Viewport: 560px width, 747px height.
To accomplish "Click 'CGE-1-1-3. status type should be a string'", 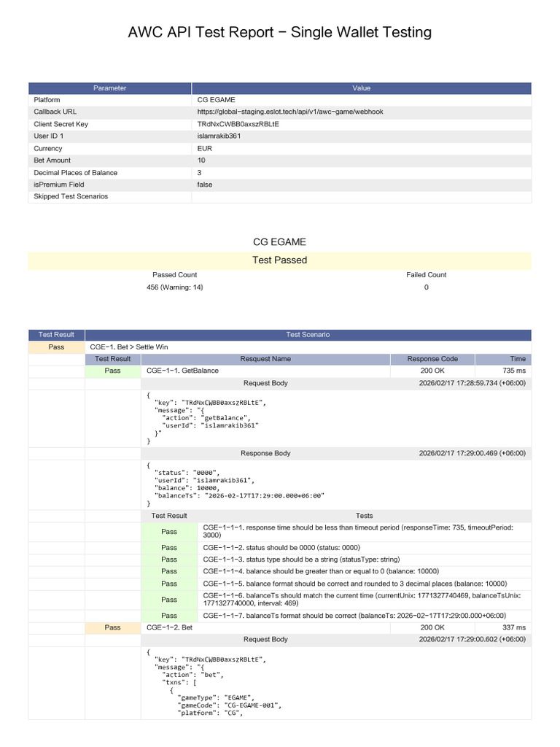I will [301, 560].
